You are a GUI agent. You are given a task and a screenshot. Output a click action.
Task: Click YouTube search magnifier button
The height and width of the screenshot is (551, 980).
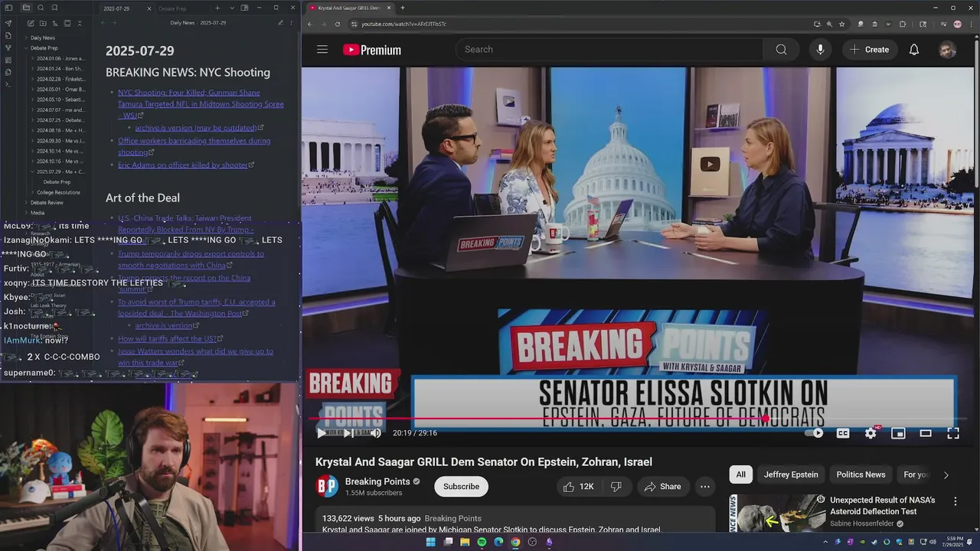click(781, 50)
